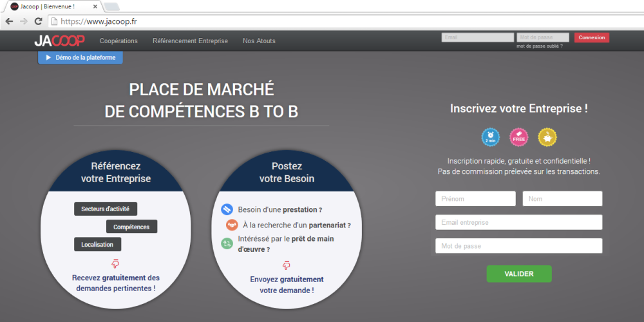The height and width of the screenshot is (322, 644).
Task: Click Pas de commission prélevée text
Action: pos(518,172)
